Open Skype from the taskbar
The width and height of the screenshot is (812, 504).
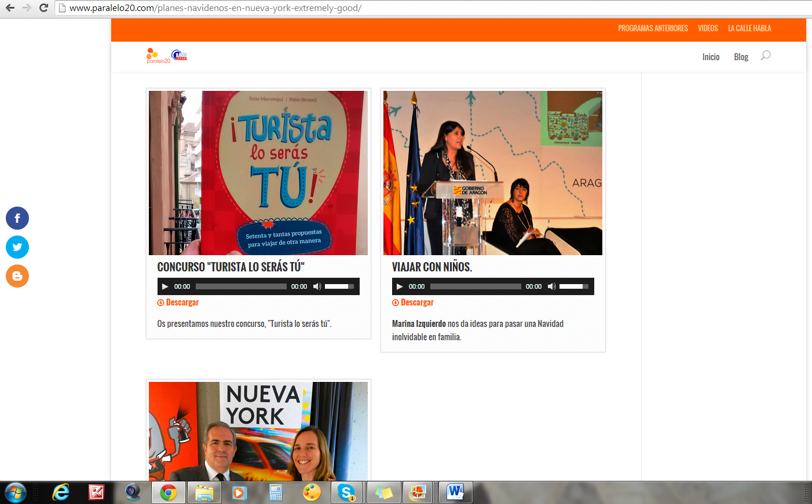click(346, 492)
